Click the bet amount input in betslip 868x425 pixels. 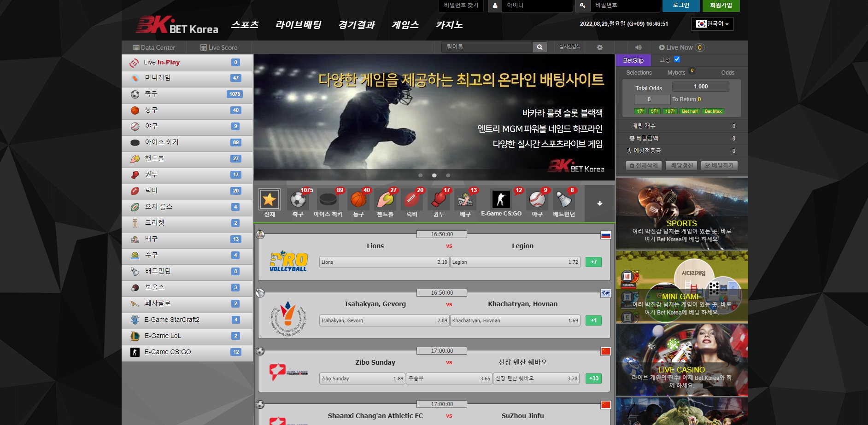pos(652,99)
